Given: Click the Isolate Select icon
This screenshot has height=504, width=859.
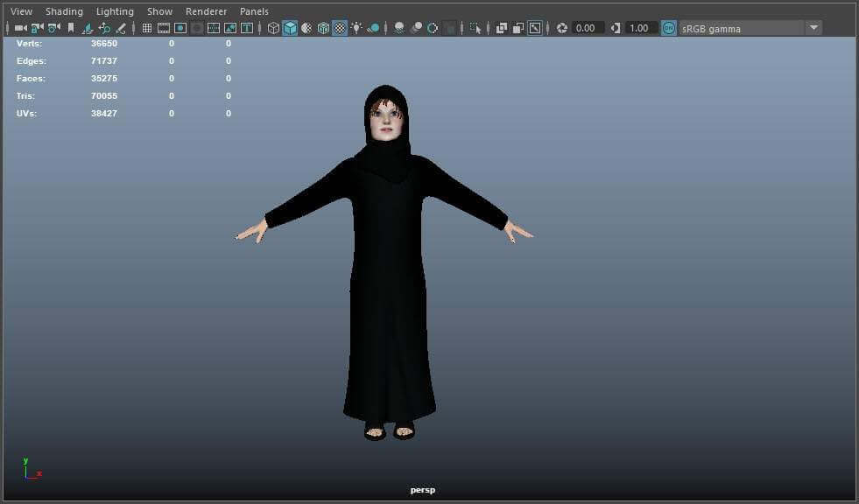Looking at the screenshot, I should (475, 28).
